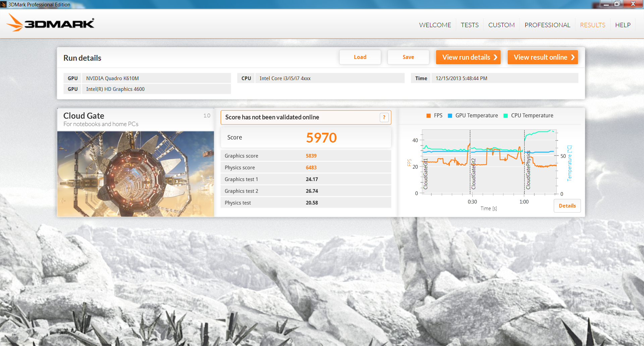Click 'Score has not been validated online' banner
Viewport: 644px width, 346px height.
tap(306, 117)
